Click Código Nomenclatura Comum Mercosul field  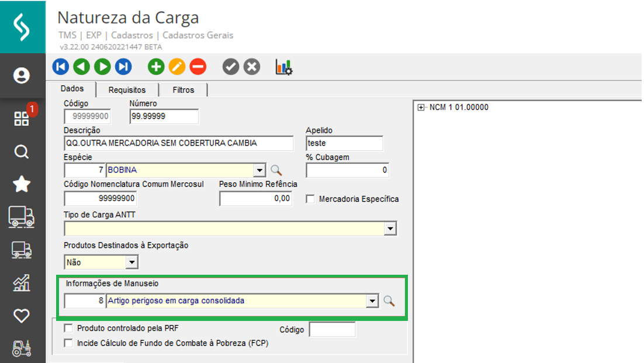[x=100, y=198]
